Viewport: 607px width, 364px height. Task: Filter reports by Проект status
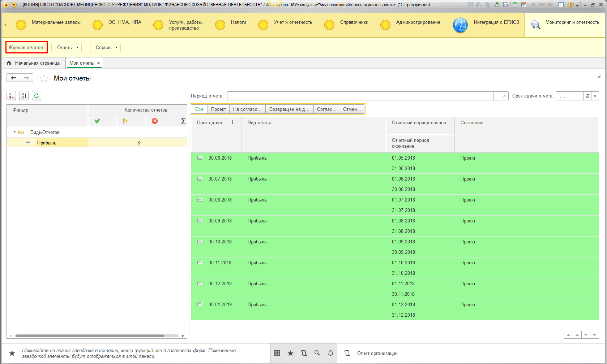[x=218, y=109]
